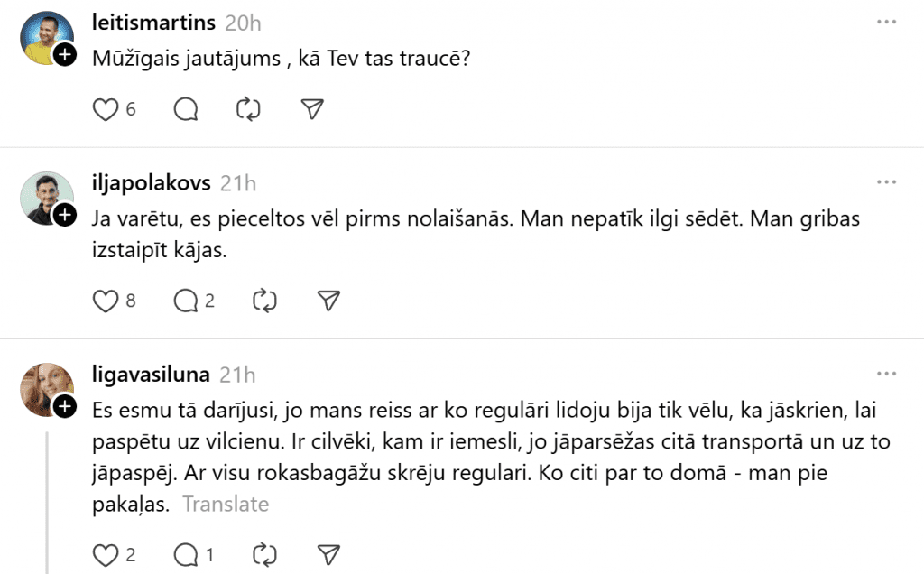Open replies on the ligavasiluna post
Screen dimensions: 924x574
click(x=186, y=553)
